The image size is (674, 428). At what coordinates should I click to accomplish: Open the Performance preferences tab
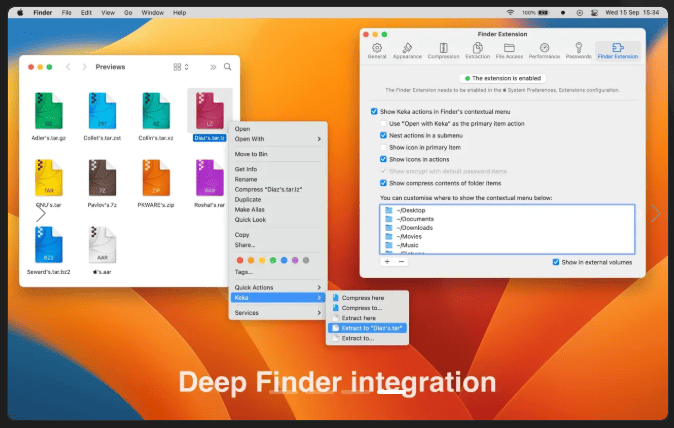pyautogui.click(x=544, y=51)
